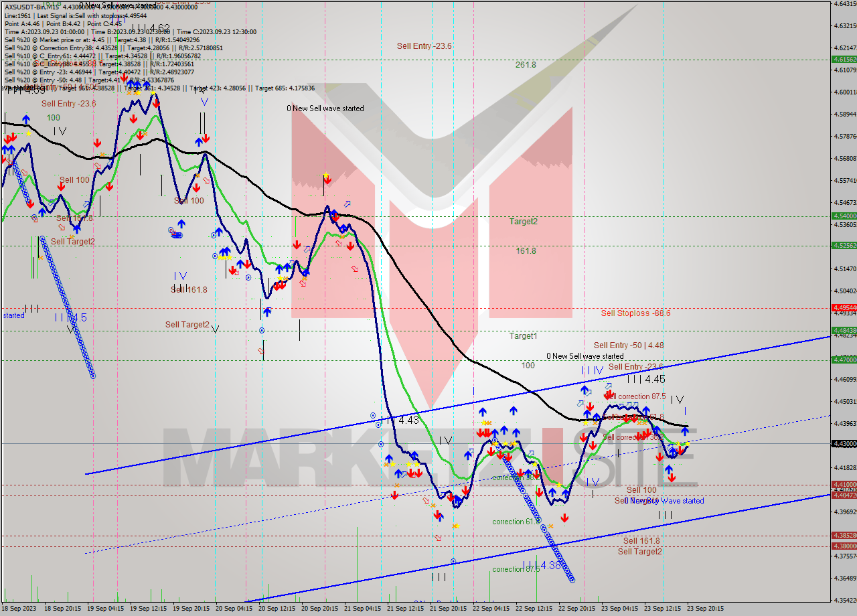Click '0 New Sell wave started' near 4.47
This screenshot has height=616, width=857.
click(585, 356)
